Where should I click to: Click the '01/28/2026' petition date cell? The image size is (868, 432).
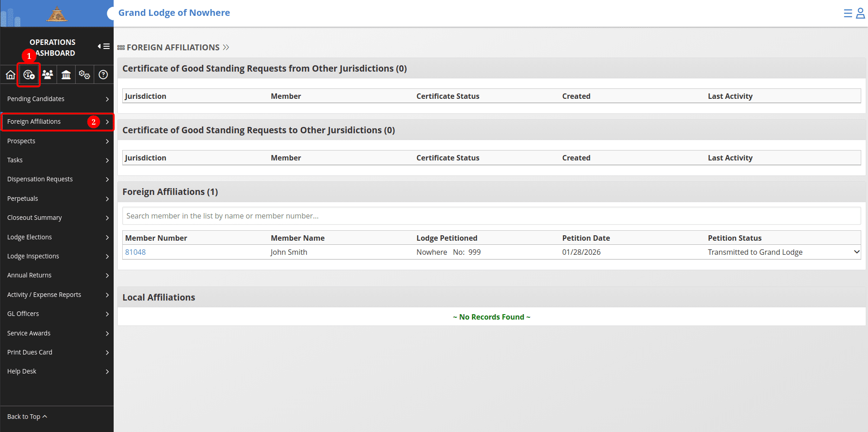[581, 252]
